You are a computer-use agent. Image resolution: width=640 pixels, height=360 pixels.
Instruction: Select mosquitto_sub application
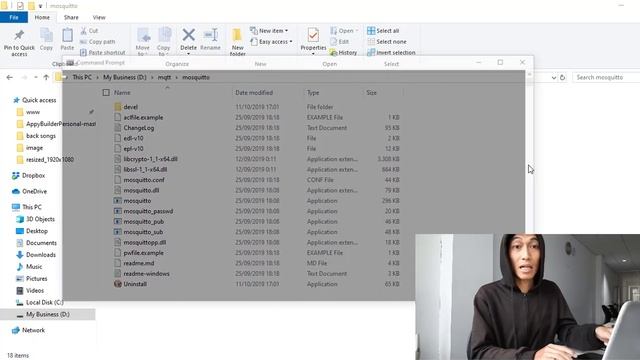click(x=143, y=232)
